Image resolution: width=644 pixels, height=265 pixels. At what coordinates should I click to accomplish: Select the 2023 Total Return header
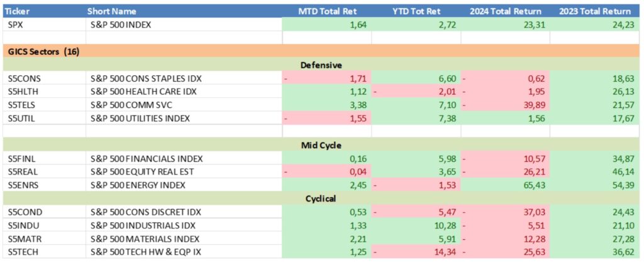(594, 11)
